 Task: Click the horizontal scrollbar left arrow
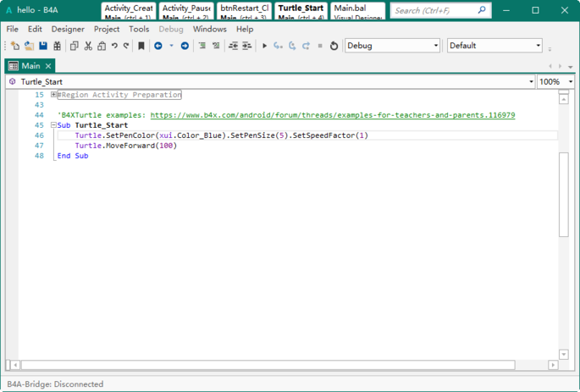(x=15, y=365)
